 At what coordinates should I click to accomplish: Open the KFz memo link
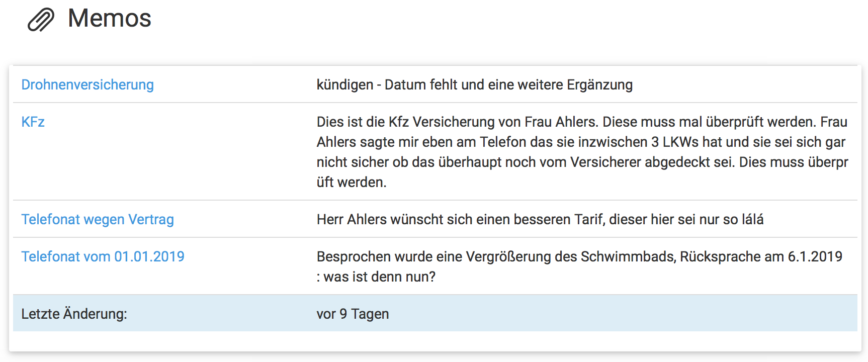coord(33,122)
